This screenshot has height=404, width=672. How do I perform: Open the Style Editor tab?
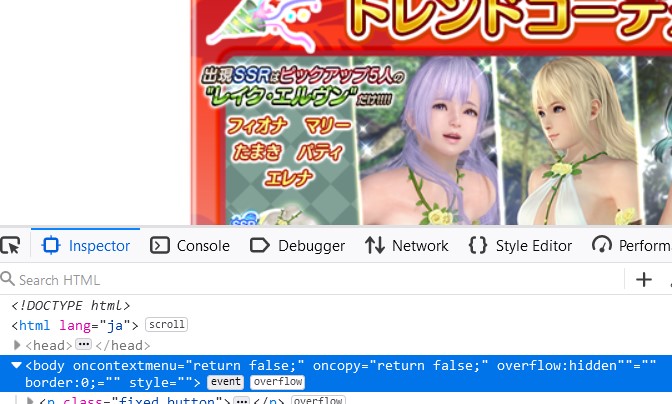coord(521,246)
